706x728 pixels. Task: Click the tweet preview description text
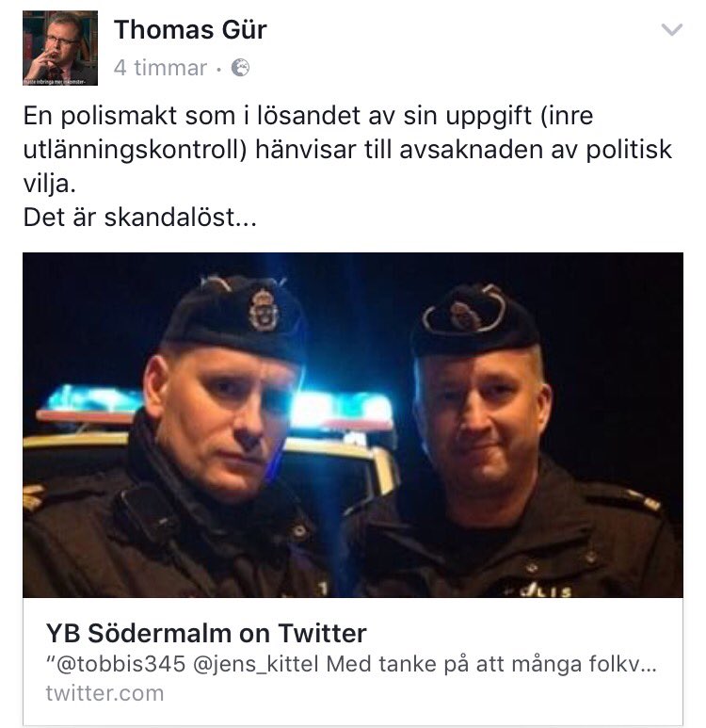click(351, 664)
